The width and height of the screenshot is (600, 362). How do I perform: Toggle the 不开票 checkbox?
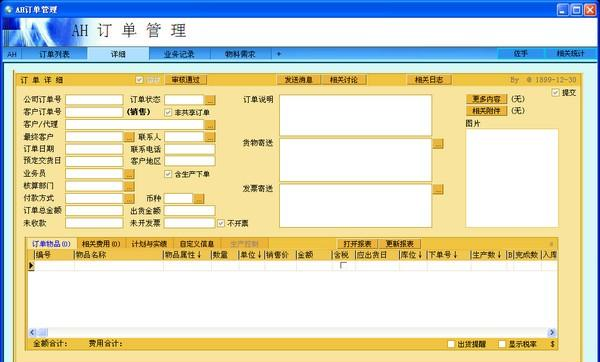(221, 223)
